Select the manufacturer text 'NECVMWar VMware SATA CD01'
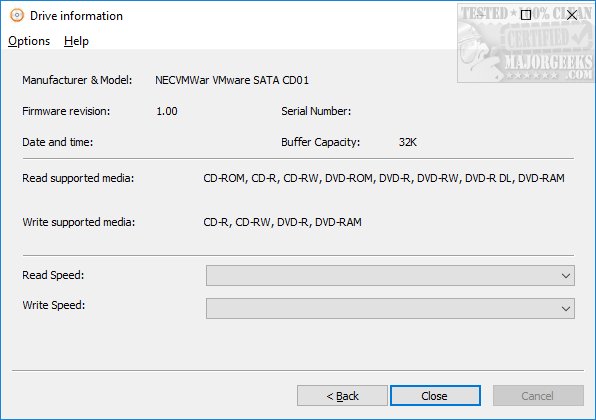The width and height of the screenshot is (596, 420). tap(232, 80)
